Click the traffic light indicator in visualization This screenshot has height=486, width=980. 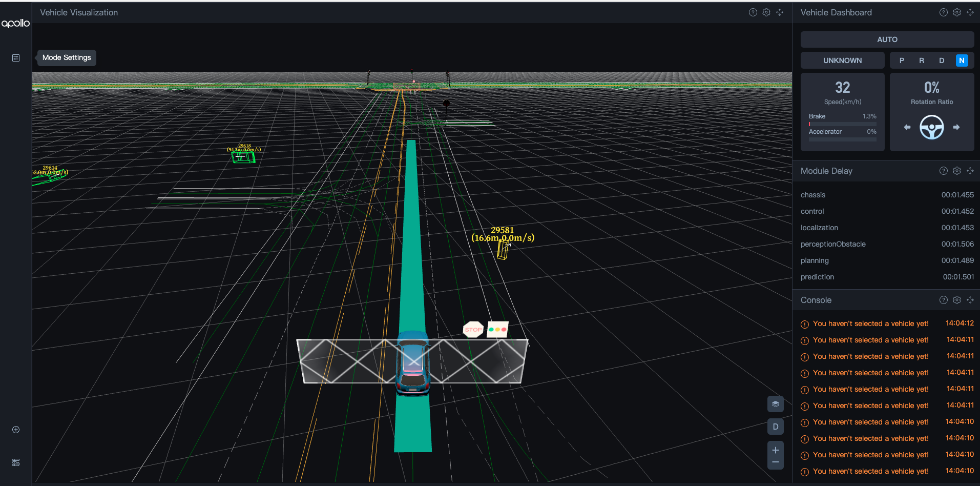coord(497,329)
